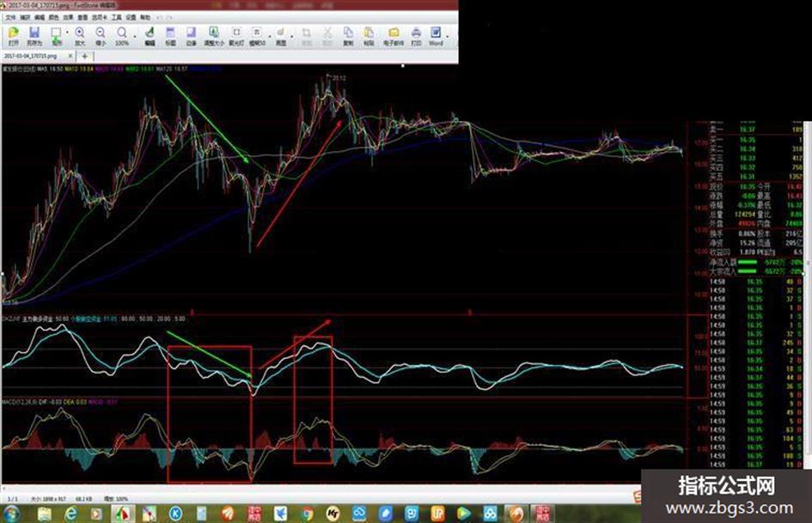Click the redo arrow beside the menu bar
This screenshot has height=523, width=812.
click(x=168, y=17)
